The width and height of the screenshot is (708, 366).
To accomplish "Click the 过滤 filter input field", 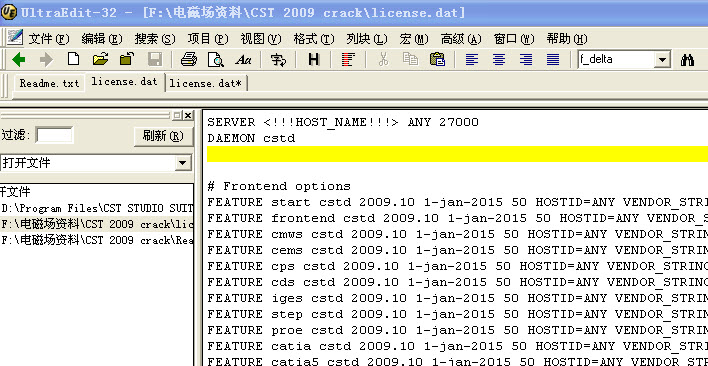I will click(x=54, y=135).
